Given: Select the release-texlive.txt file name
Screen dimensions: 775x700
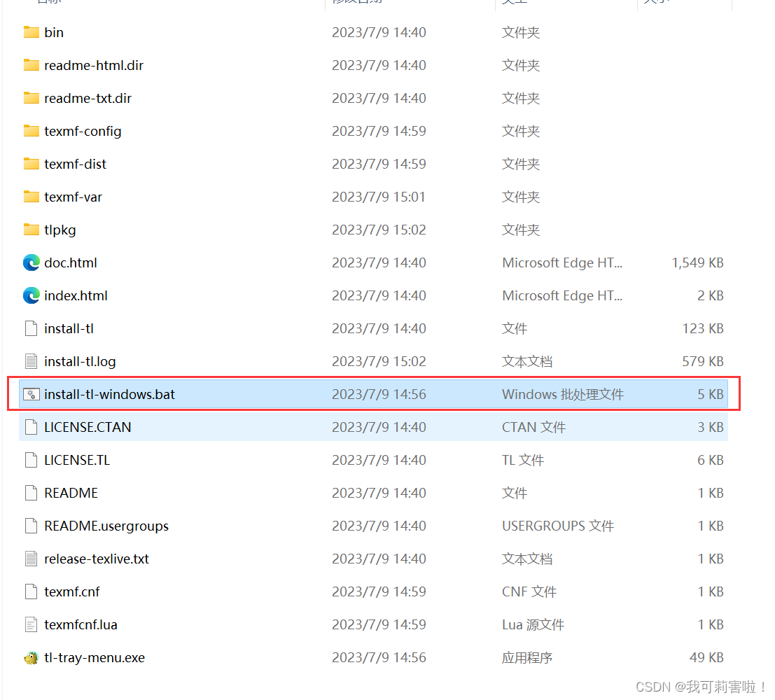Looking at the screenshot, I should point(97,559).
